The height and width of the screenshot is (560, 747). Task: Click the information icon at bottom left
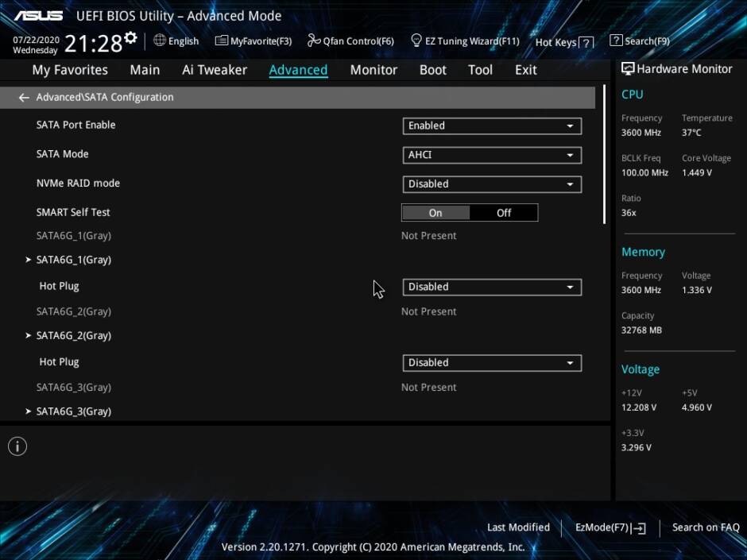coord(17,446)
